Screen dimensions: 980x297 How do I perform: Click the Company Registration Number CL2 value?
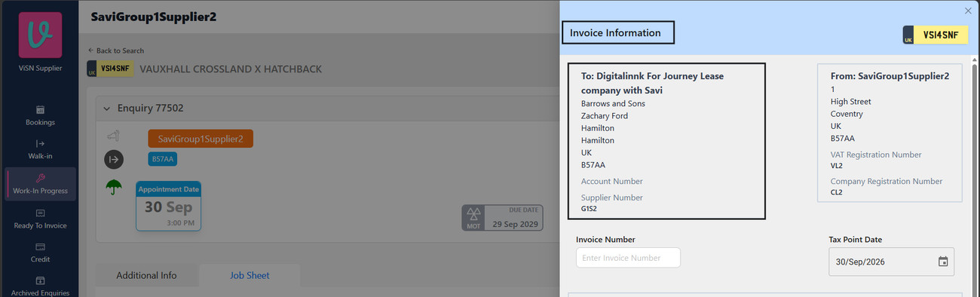tap(837, 192)
